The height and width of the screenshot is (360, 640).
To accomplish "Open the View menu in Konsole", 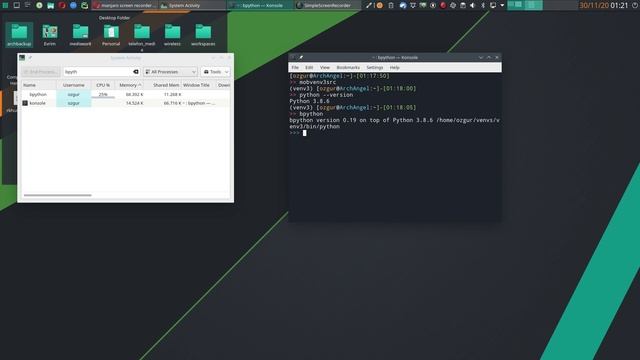I will (324, 67).
